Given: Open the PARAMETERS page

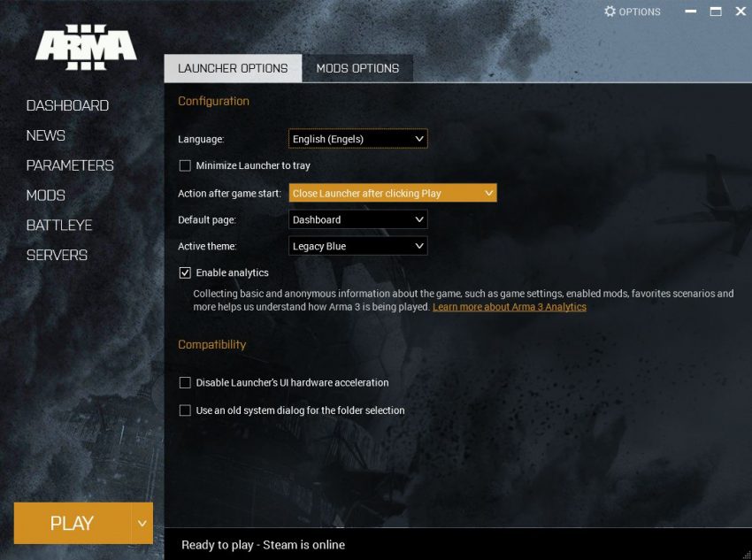Looking at the screenshot, I should click(x=69, y=165).
